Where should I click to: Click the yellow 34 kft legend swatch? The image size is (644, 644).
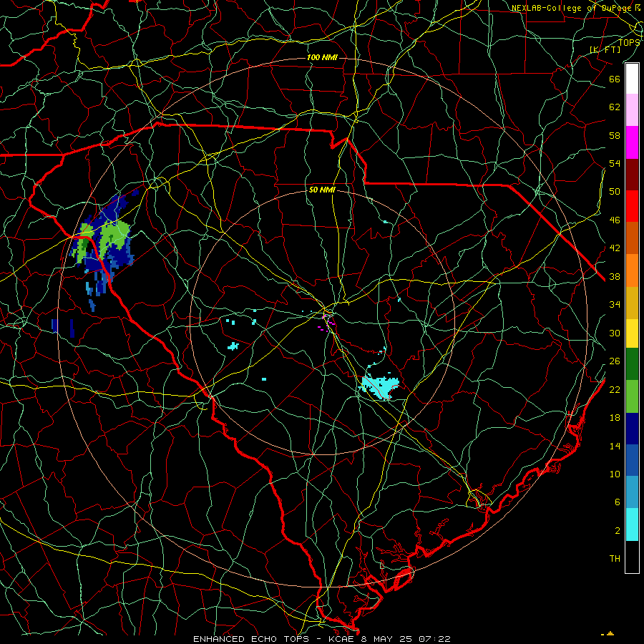coord(632,333)
